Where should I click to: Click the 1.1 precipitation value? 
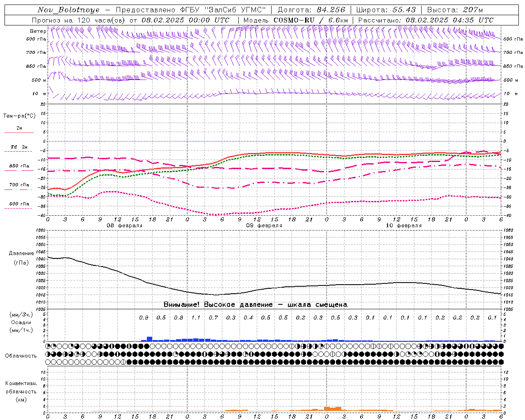click(x=196, y=318)
